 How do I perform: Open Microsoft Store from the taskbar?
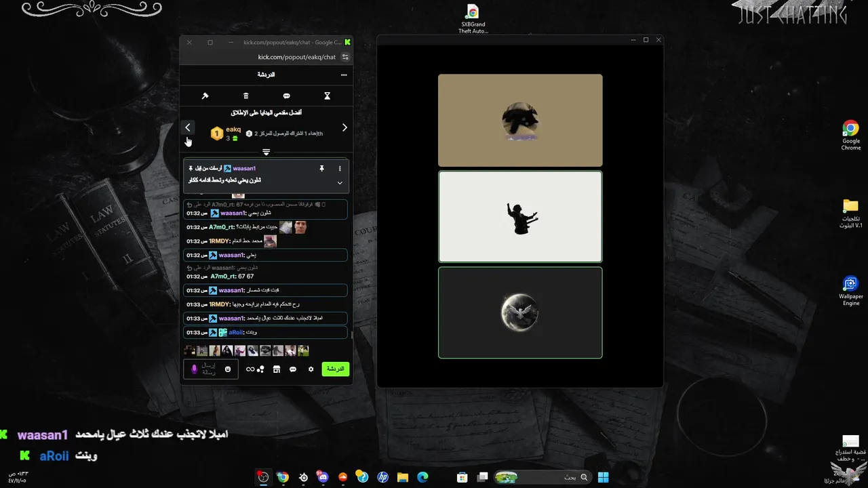pos(462,477)
